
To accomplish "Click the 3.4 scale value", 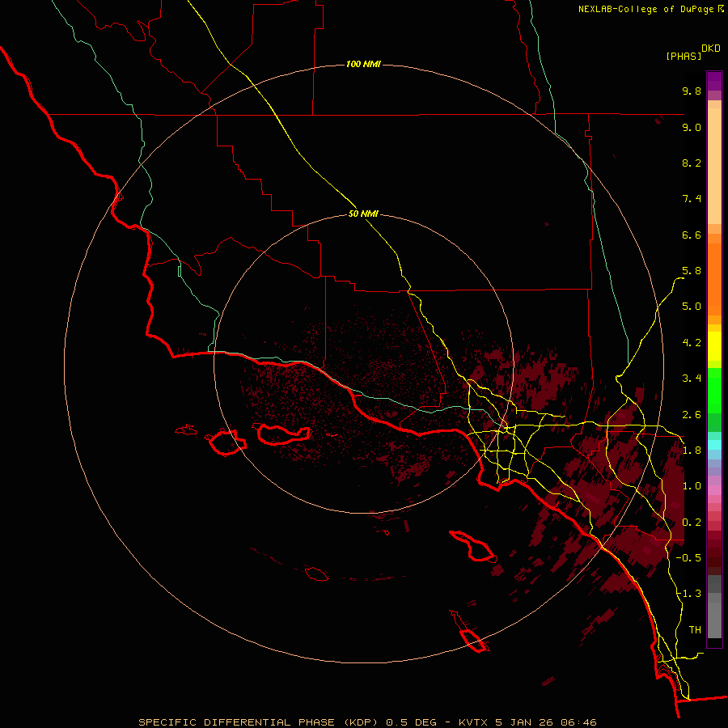I will pyautogui.click(x=692, y=379).
